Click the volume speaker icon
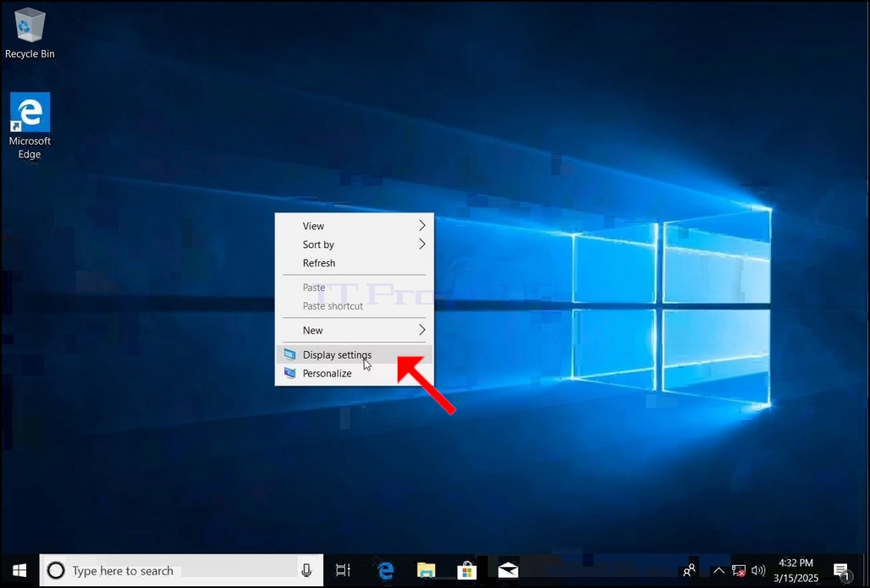The height and width of the screenshot is (588, 870). 758,570
